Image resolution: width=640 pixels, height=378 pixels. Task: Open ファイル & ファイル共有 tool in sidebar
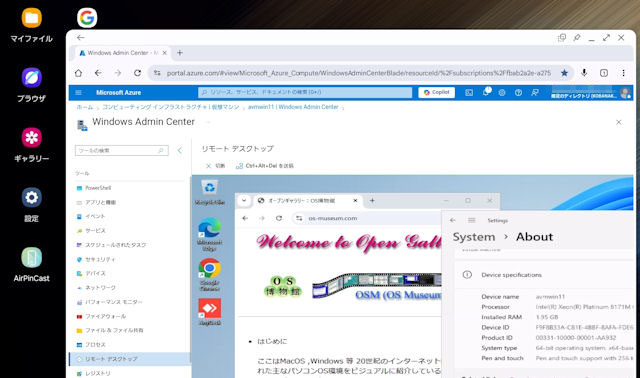click(x=114, y=330)
